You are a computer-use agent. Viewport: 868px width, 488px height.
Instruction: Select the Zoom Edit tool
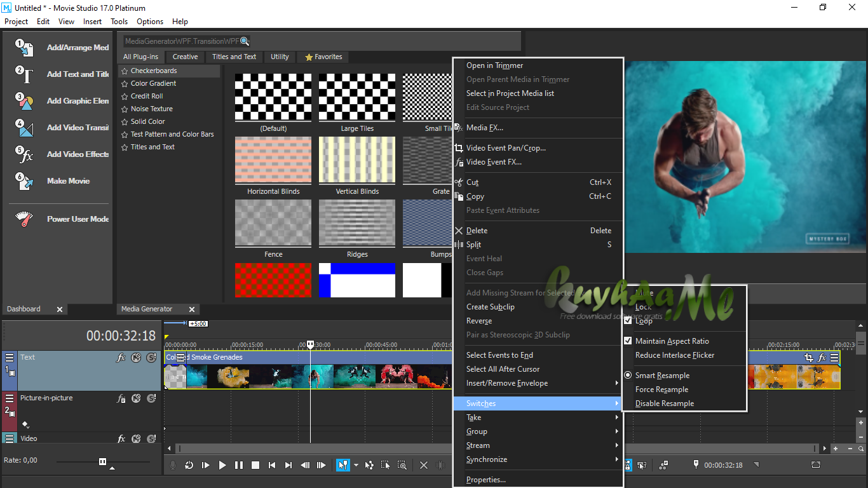click(x=402, y=465)
